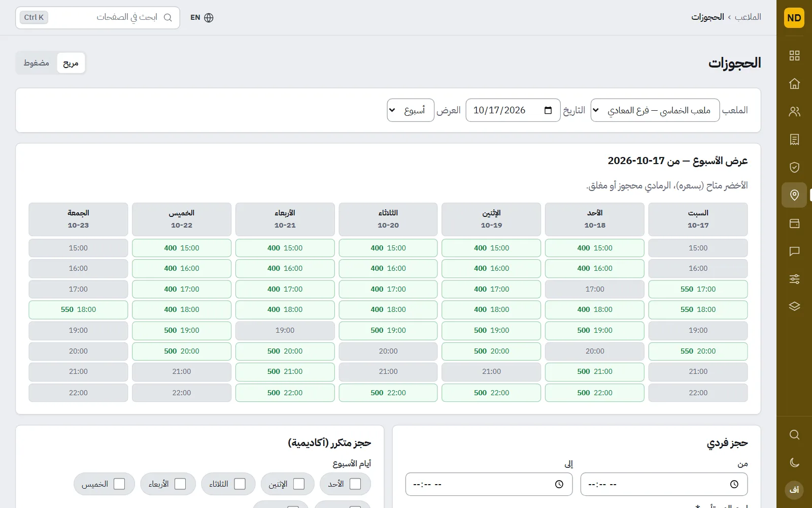Open the الملعب pitch dropdown
This screenshot has height=508, width=812.
[x=655, y=110]
